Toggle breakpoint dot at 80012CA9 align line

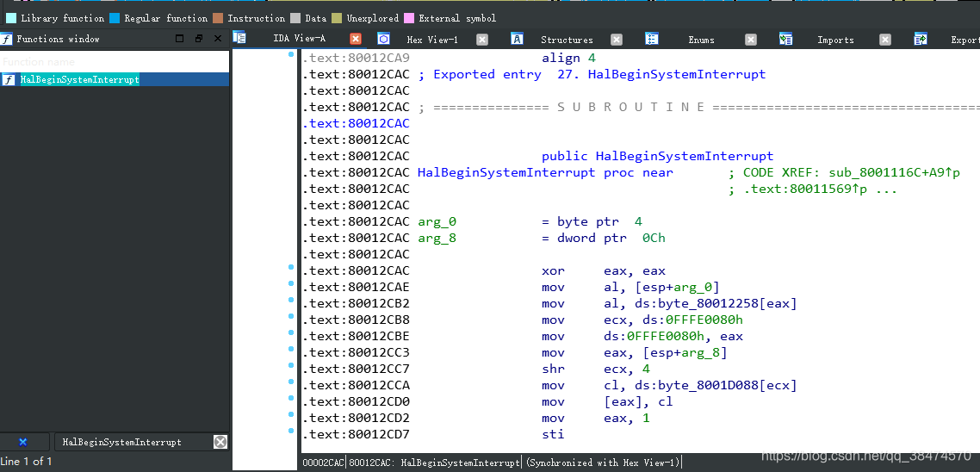point(290,54)
